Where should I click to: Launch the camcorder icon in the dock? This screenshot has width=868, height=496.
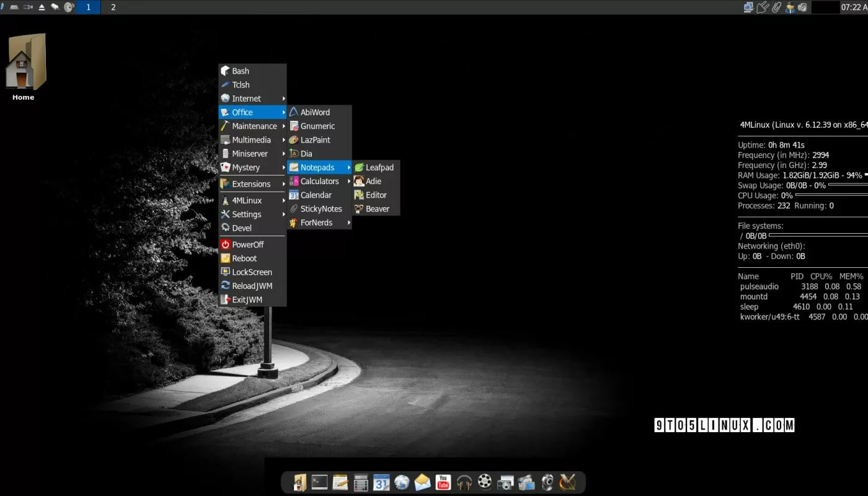(x=526, y=482)
